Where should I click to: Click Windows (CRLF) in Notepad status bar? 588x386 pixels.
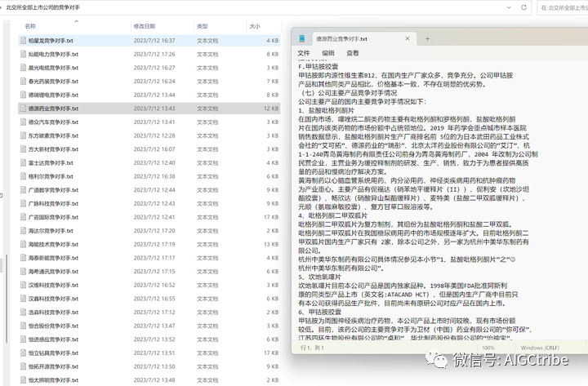540,348
